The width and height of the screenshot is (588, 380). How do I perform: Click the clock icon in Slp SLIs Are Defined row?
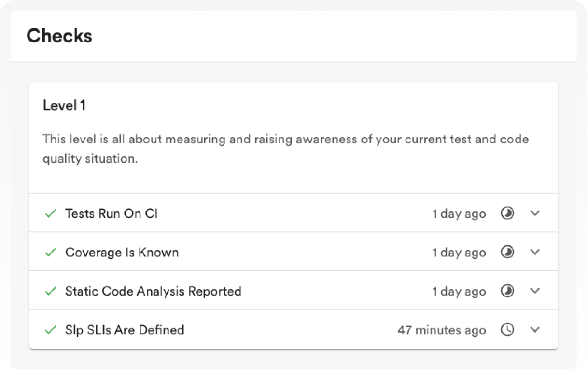pos(507,330)
